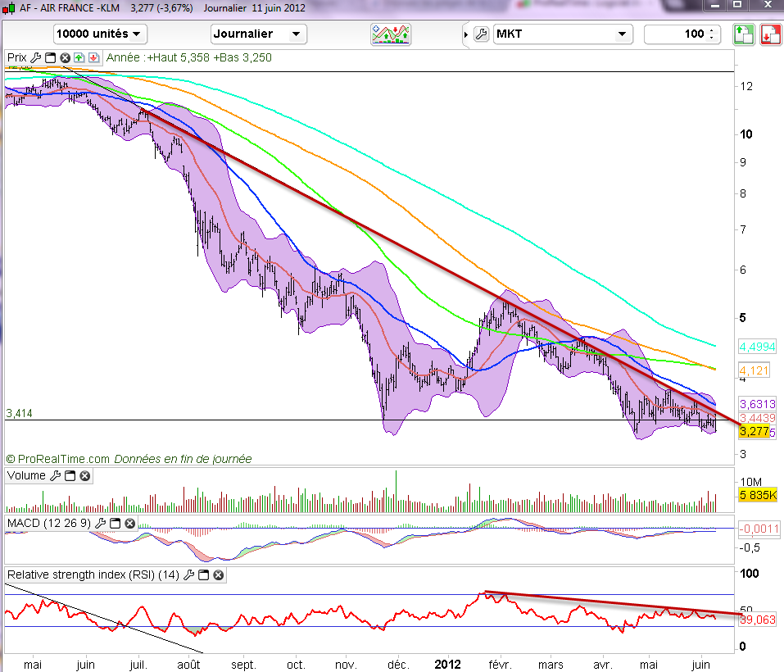Expand the Journalier timeframe dropdown
The image size is (784, 672).
[258, 34]
